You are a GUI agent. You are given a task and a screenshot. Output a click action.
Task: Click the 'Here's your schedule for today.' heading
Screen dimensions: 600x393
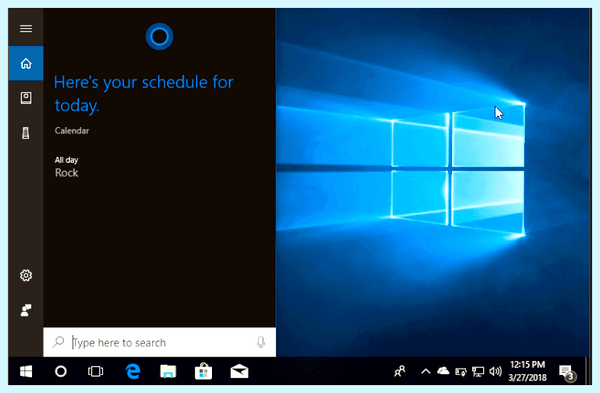(144, 94)
